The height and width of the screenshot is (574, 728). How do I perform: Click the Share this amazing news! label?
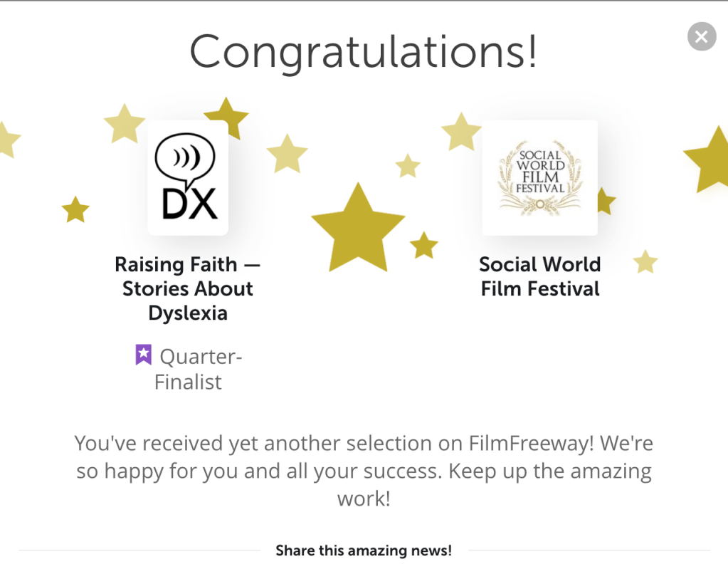pos(364,550)
